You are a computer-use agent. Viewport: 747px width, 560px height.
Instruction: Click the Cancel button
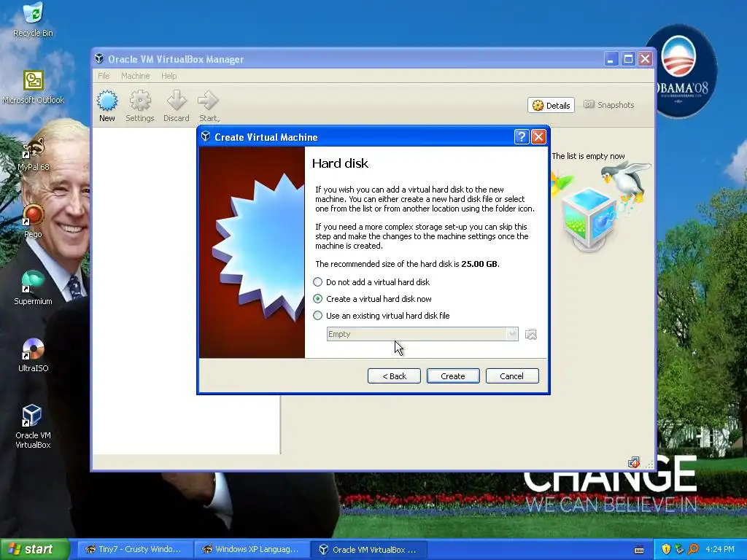click(x=511, y=376)
